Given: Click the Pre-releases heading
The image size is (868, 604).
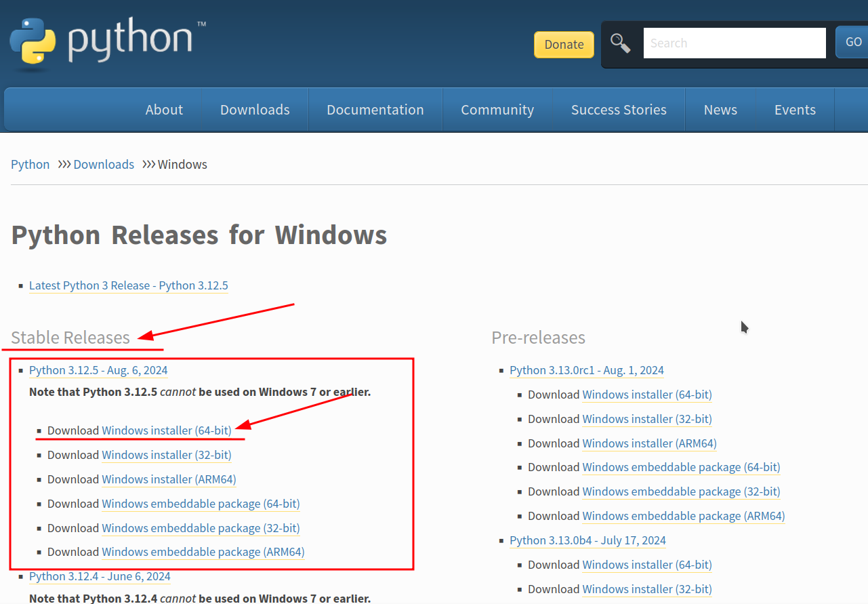Looking at the screenshot, I should [x=538, y=338].
